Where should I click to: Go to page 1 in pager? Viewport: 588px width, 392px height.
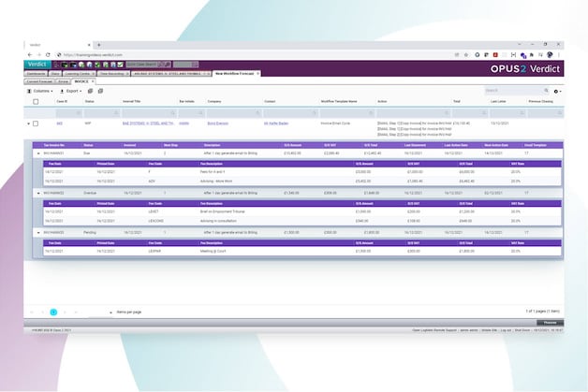(x=53, y=312)
